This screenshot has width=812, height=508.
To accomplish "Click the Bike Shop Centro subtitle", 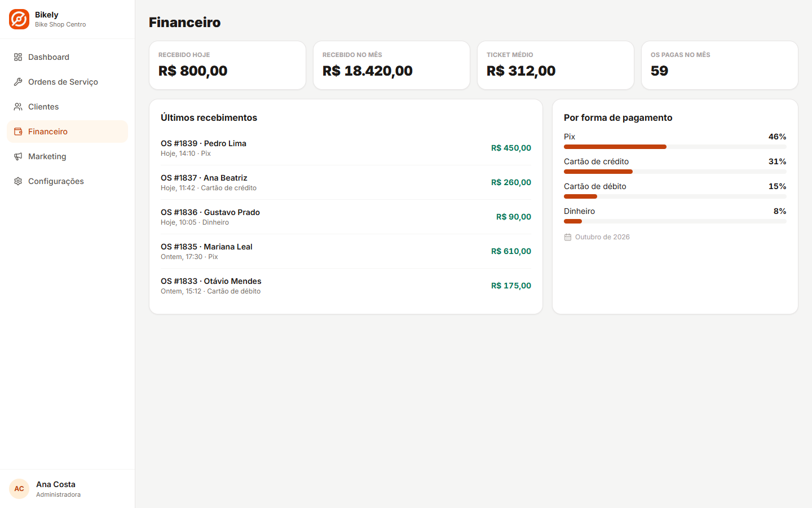I will [60, 24].
